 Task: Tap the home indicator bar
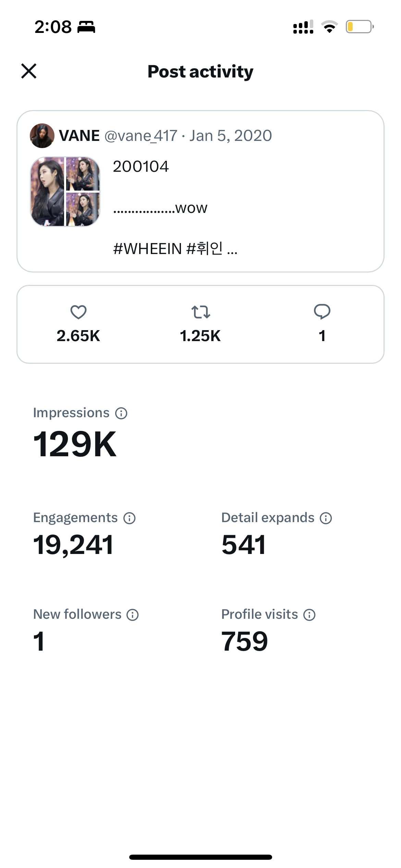pos(200,857)
